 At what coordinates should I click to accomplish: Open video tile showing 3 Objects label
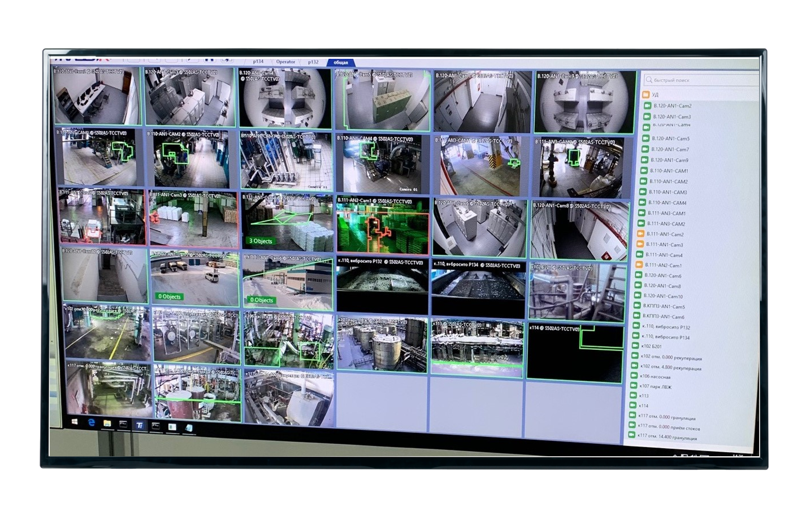[x=287, y=222]
